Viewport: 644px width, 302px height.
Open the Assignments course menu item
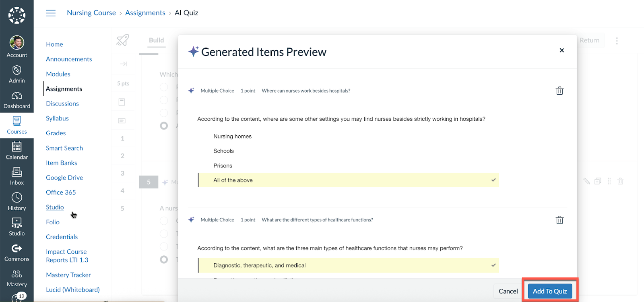64,89
